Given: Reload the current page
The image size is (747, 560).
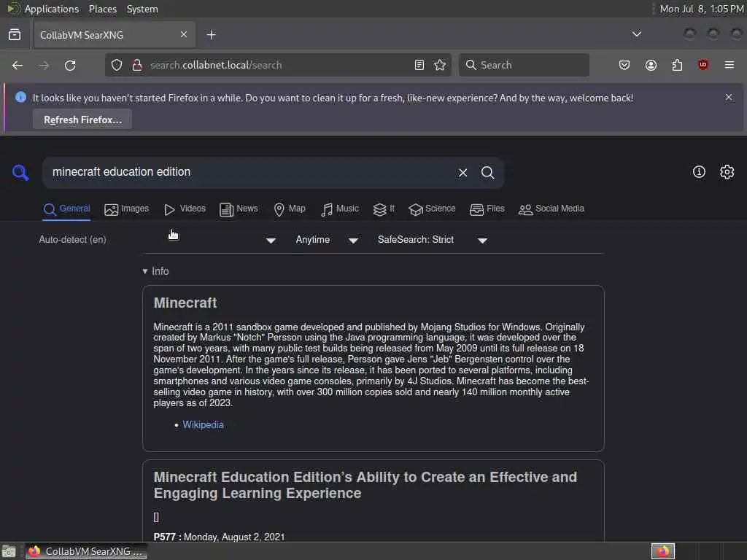Looking at the screenshot, I should pyautogui.click(x=70, y=65).
